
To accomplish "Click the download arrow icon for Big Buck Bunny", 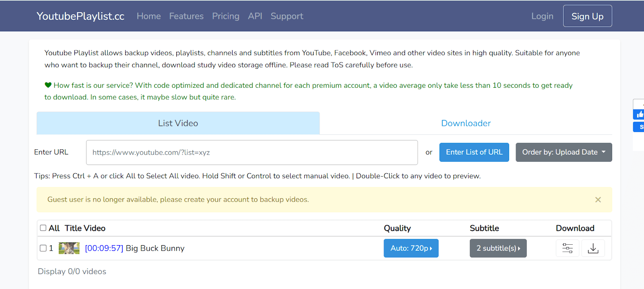I will tap(593, 248).
